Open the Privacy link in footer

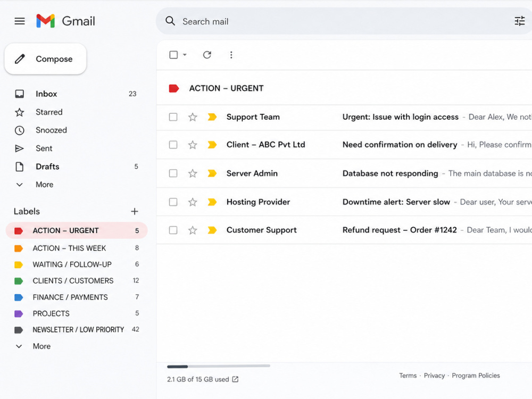pyautogui.click(x=434, y=376)
